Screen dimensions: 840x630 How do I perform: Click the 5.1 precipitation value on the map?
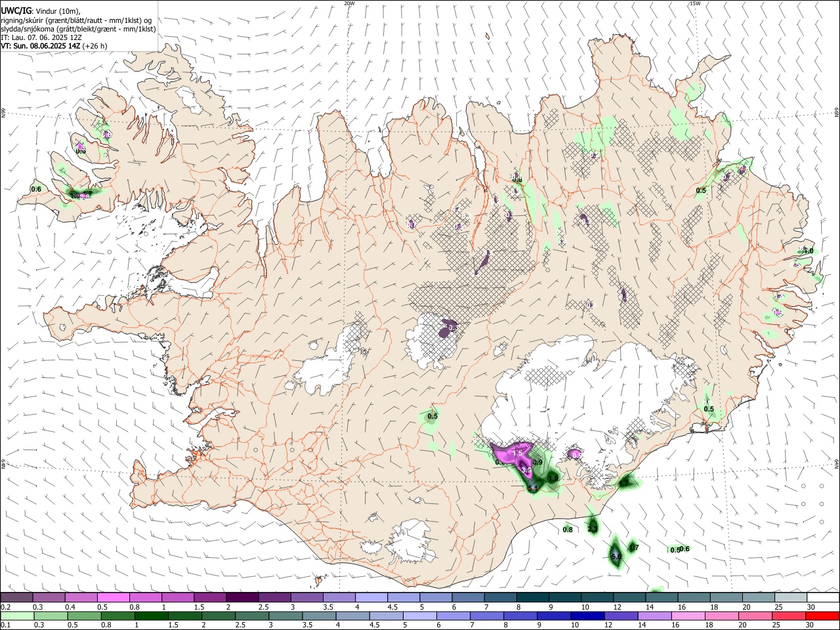click(x=532, y=488)
